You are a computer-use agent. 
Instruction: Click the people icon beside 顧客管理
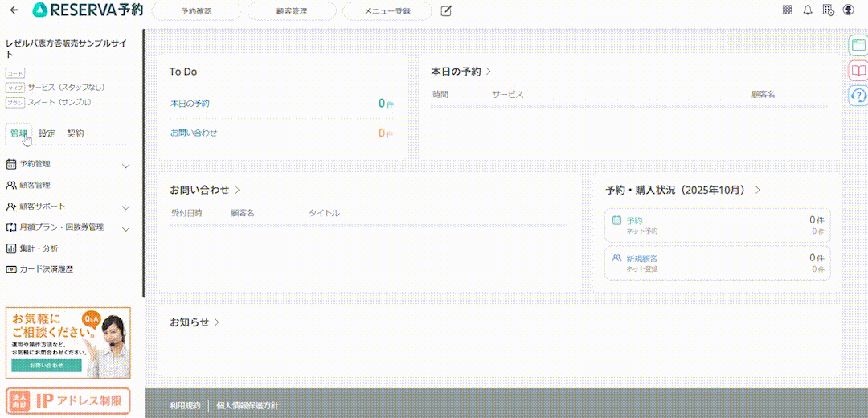(10, 186)
